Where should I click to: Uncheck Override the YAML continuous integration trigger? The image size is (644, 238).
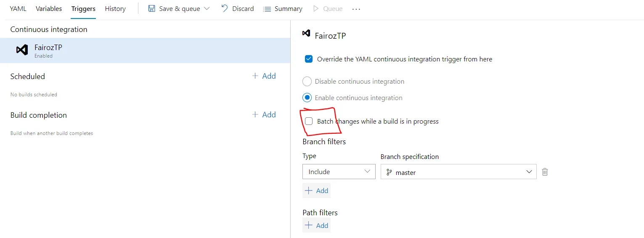click(309, 59)
